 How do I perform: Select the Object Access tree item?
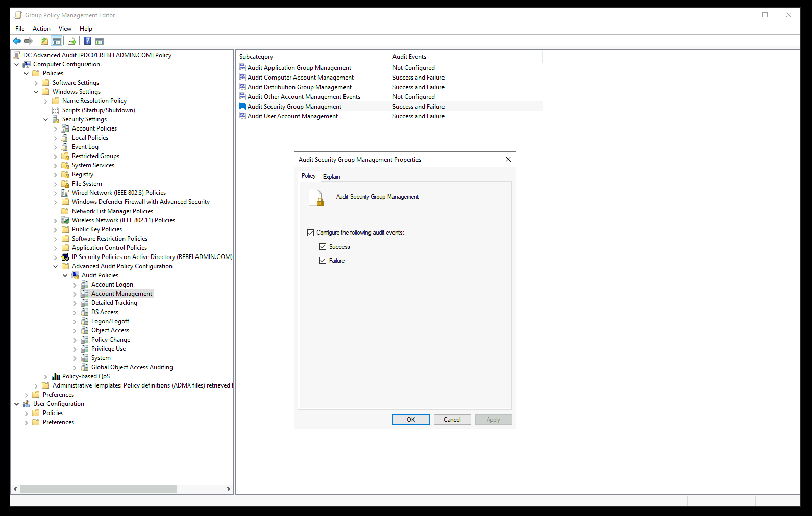pos(110,330)
